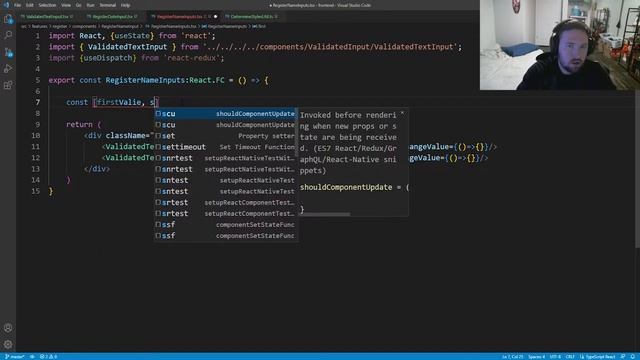Open the Go menu
The image size is (640, 360).
78,5
